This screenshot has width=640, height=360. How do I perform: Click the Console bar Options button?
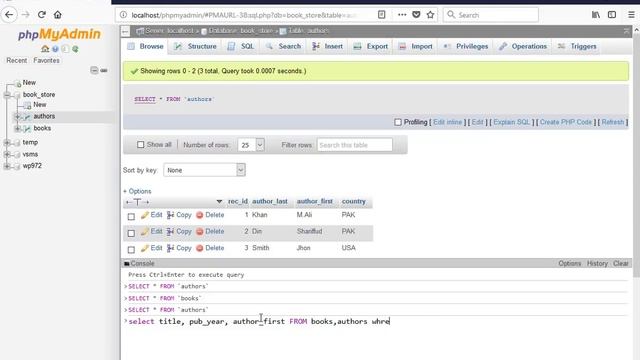569,264
